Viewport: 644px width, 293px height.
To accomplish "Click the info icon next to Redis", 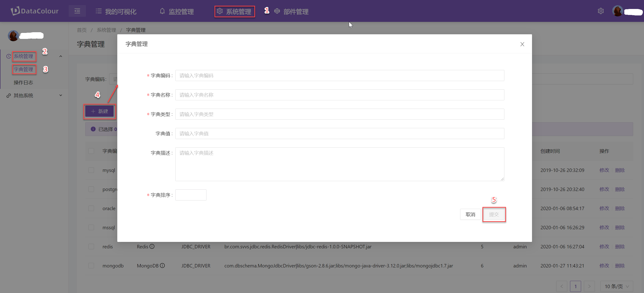I will point(152,246).
